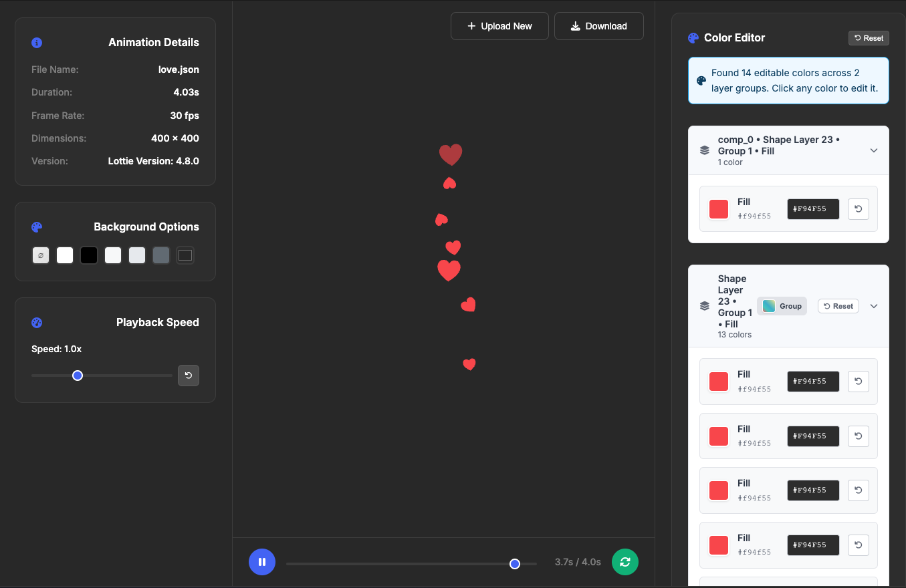Download the edited animation
This screenshot has height=588, width=906.
[599, 26]
